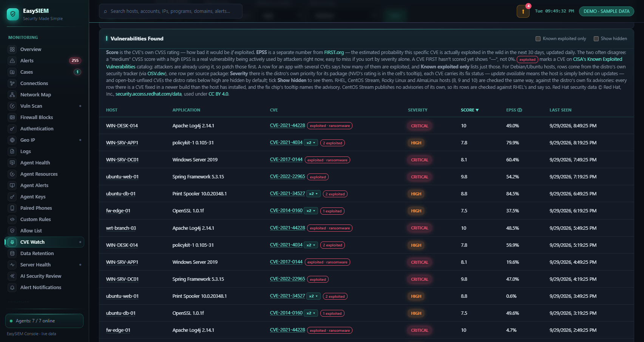Expand x2 dropdown for ubuntu-db-01 CVE-2021-34527

point(314,194)
